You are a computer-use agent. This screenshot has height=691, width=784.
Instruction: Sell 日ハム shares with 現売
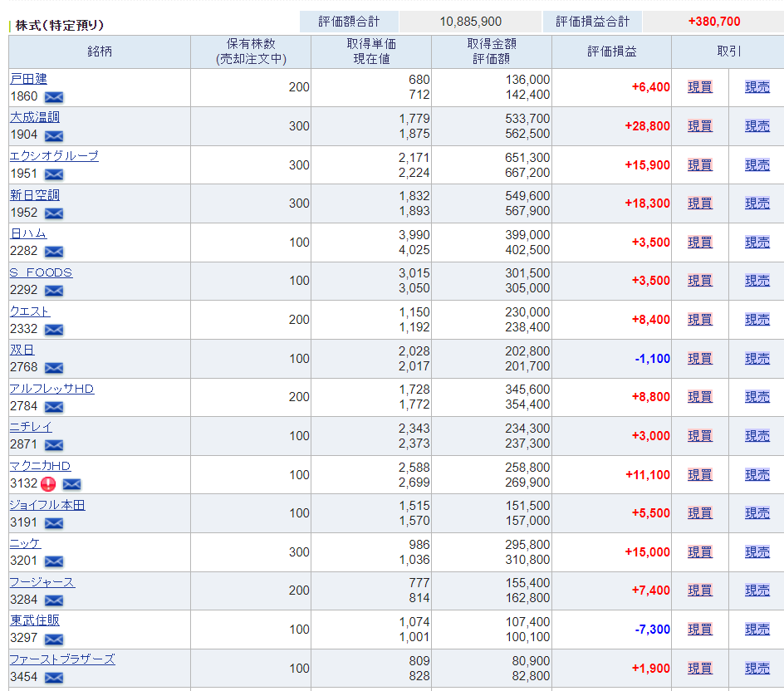pyautogui.click(x=757, y=243)
